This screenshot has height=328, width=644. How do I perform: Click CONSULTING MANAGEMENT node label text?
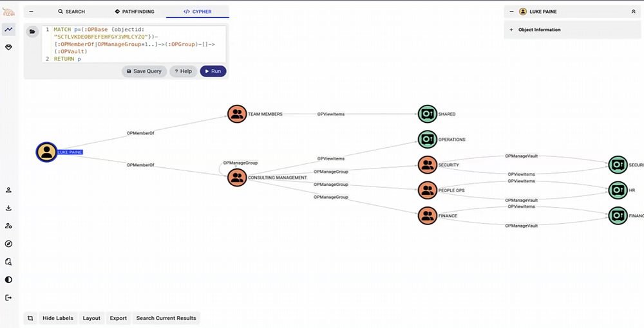click(x=277, y=178)
